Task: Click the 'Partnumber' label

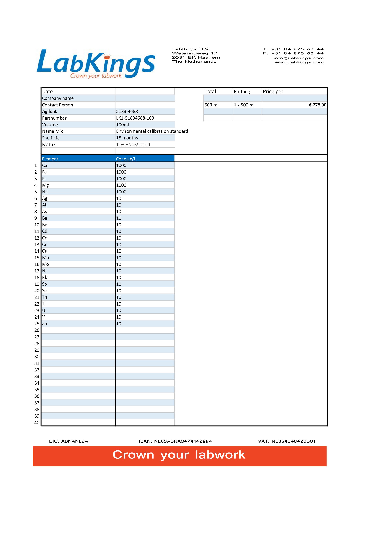Action: [54, 118]
